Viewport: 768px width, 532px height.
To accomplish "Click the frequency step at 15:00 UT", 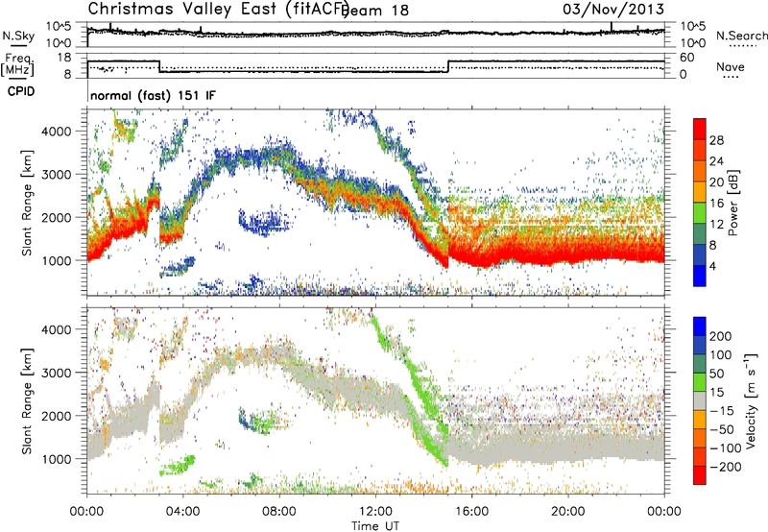I will pyautogui.click(x=448, y=66).
